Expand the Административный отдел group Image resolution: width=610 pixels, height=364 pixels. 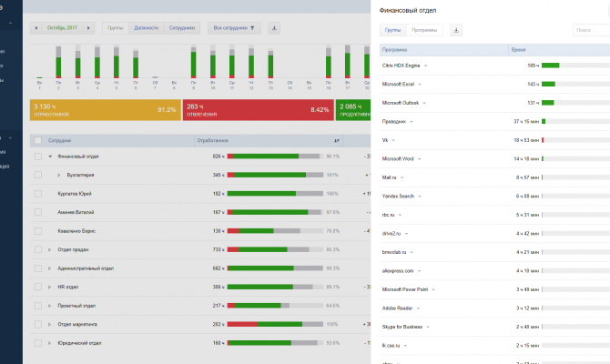(x=49, y=268)
